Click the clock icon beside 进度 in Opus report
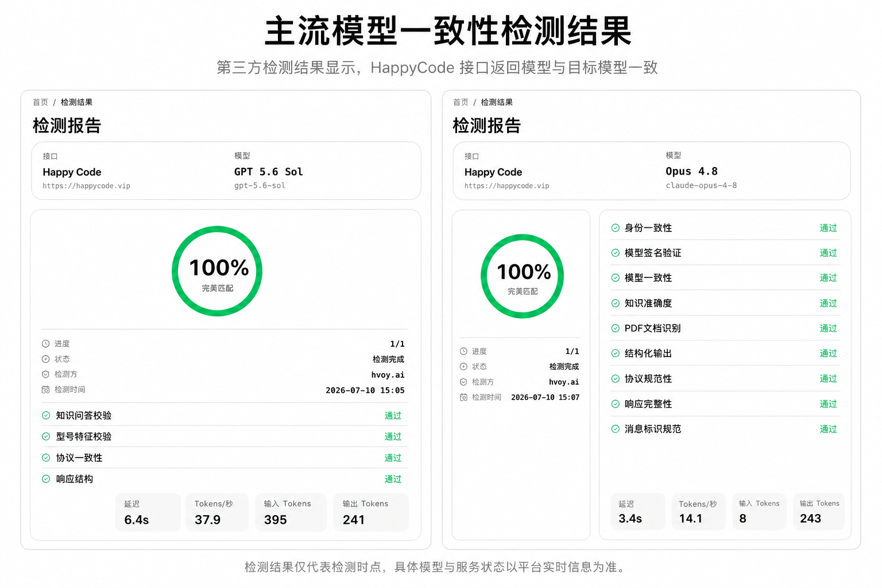Viewport: 882px width, 588px height. (463, 351)
